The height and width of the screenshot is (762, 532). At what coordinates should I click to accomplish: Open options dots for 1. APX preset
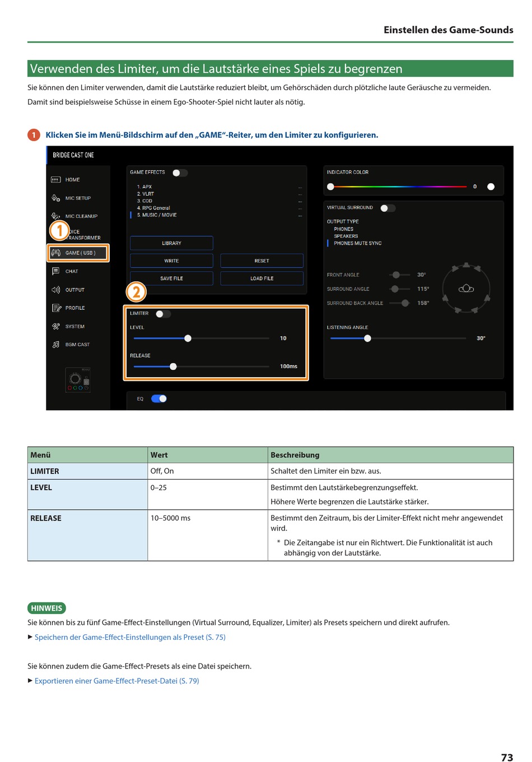click(x=300, y=187)
